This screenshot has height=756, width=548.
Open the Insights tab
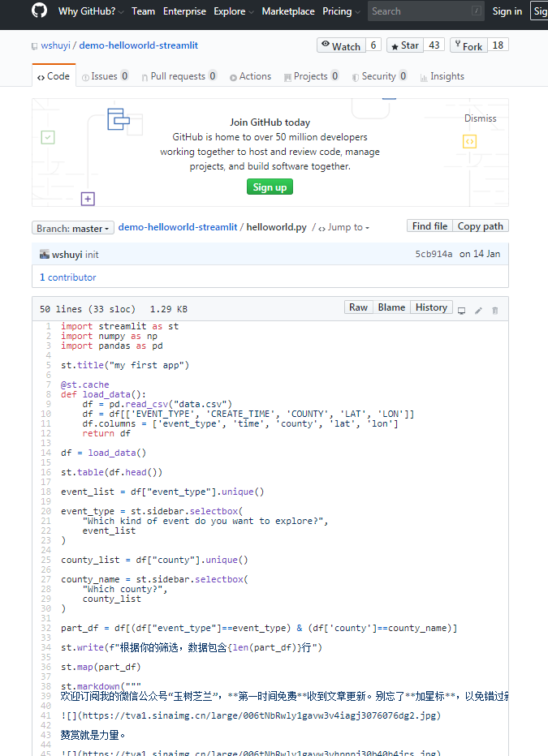(x=442, y=76)
